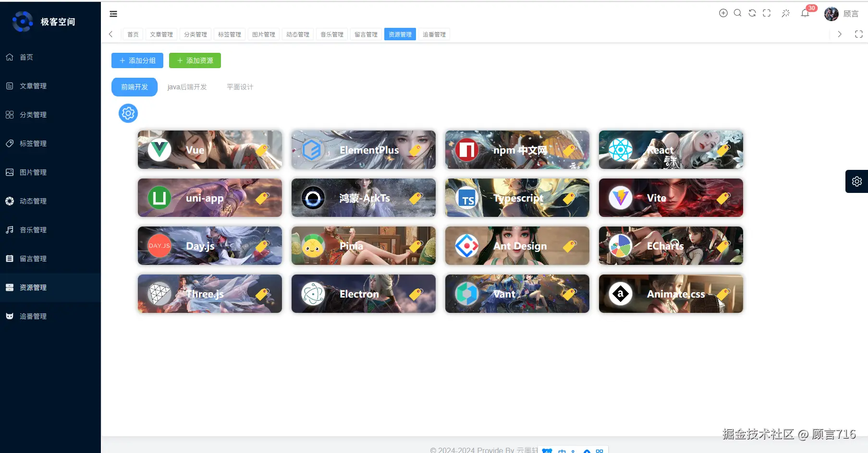Screen dimensions: 868x453
Task: Open 分类管理 in the sidebar
Action: coord(50,115)
